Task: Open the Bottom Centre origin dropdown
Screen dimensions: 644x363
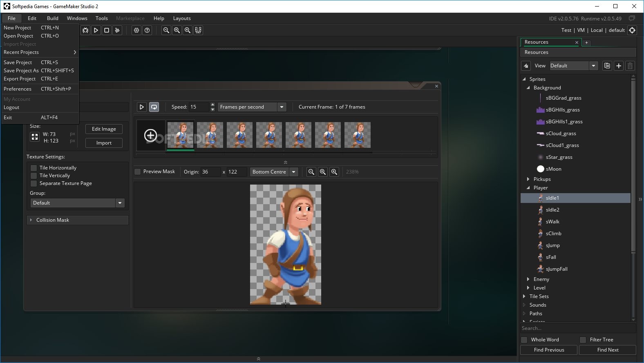Action: 274,172
